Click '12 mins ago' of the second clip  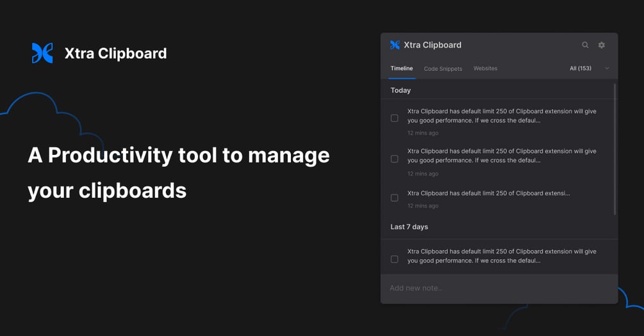[x=423, y=173]
